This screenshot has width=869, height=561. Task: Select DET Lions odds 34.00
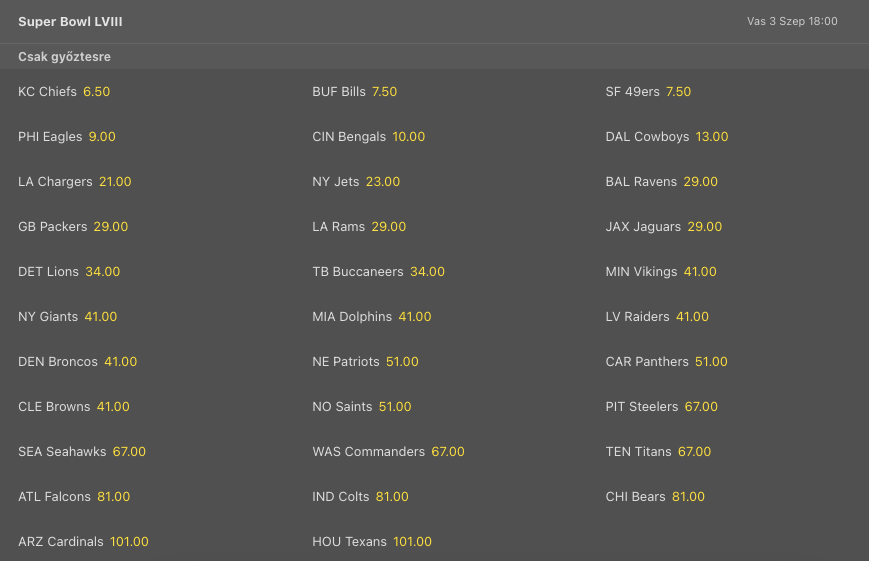(102, 272)
